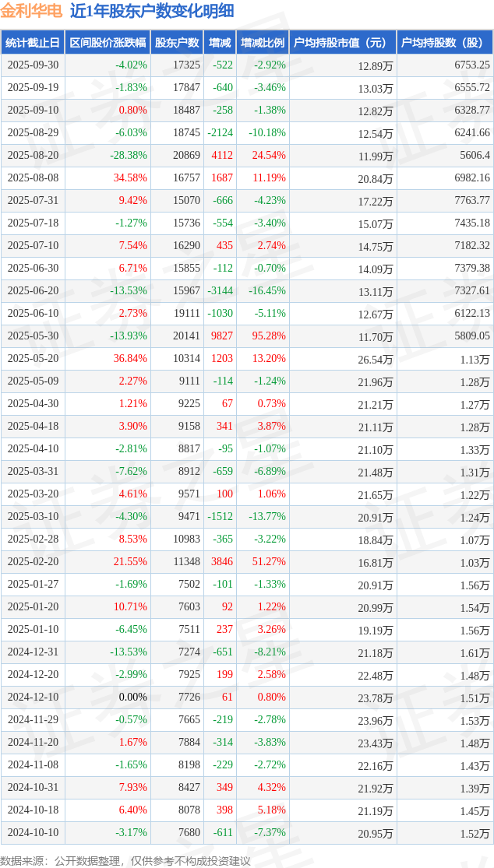Image resolution: width=494 pixels, height=868 pixels.
Task: Click the 户均持股市值（元） column header
Action: (343, 43)
